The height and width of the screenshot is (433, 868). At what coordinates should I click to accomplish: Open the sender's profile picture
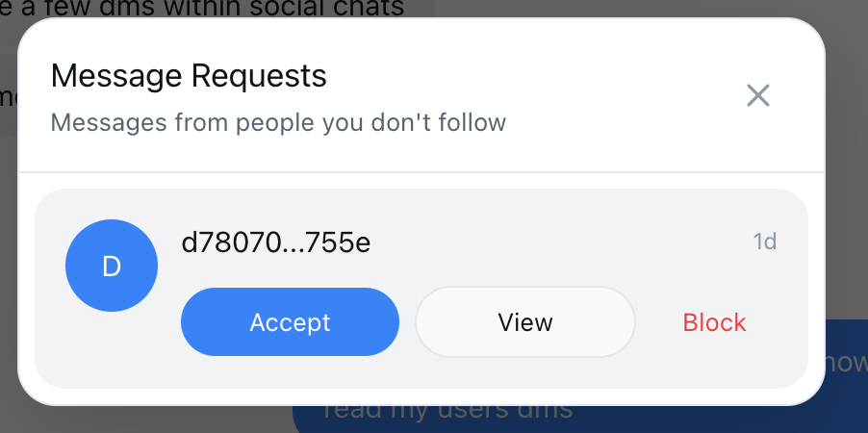click(x=112, y=266)
